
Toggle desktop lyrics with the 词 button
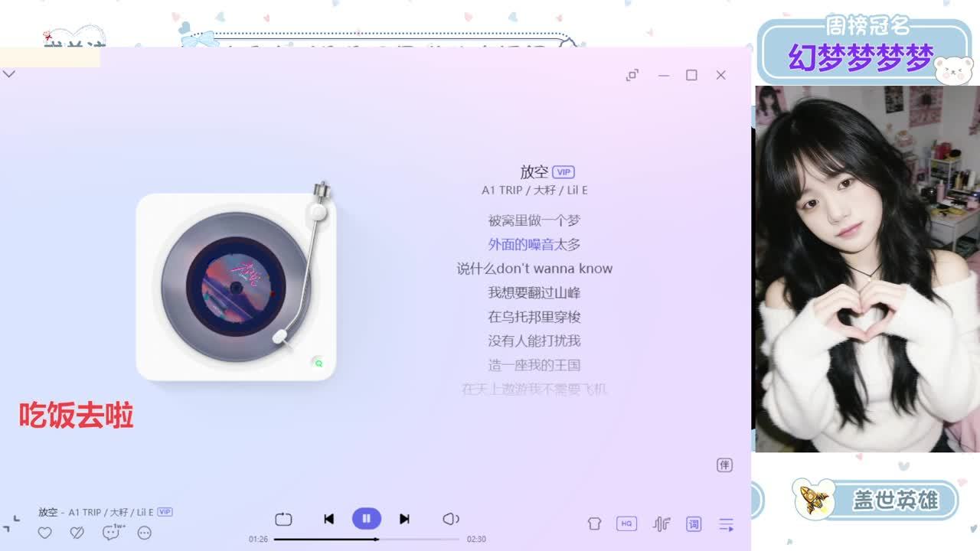pyautogui.click(x=694, y=524)
